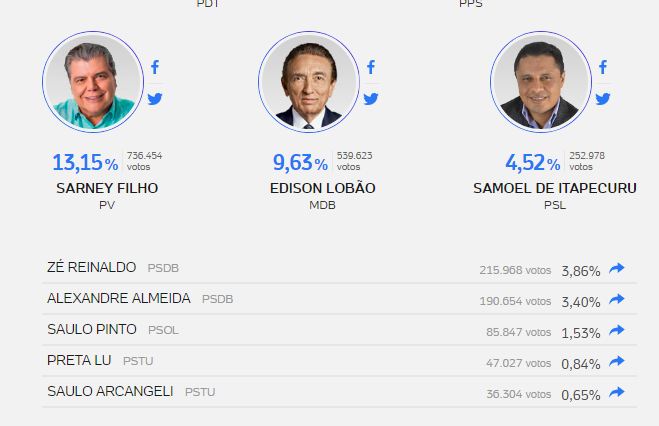Share Alexandre Almeida's result via arrow icon
This screenshot has width=659, height=426.
click(617, 299)
